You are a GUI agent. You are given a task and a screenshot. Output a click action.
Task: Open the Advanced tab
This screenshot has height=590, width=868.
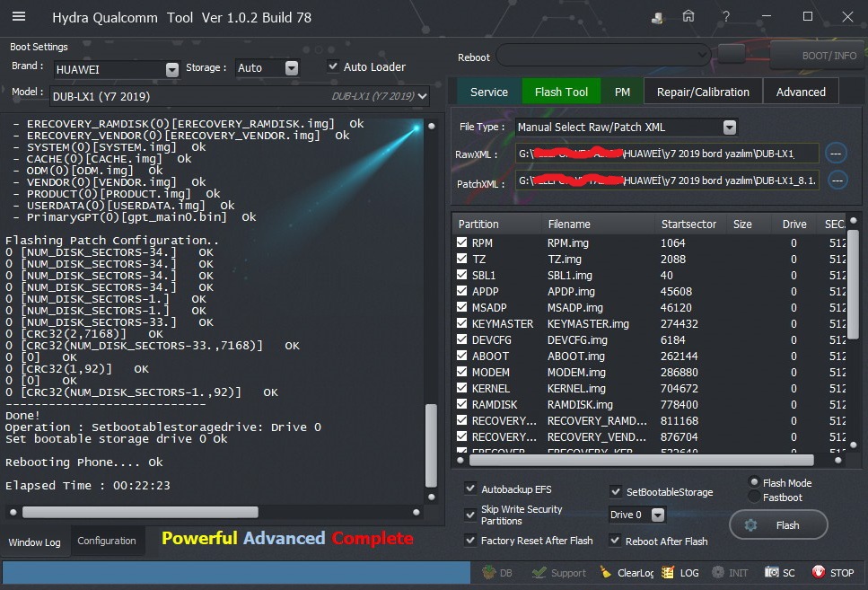(801, 92)
